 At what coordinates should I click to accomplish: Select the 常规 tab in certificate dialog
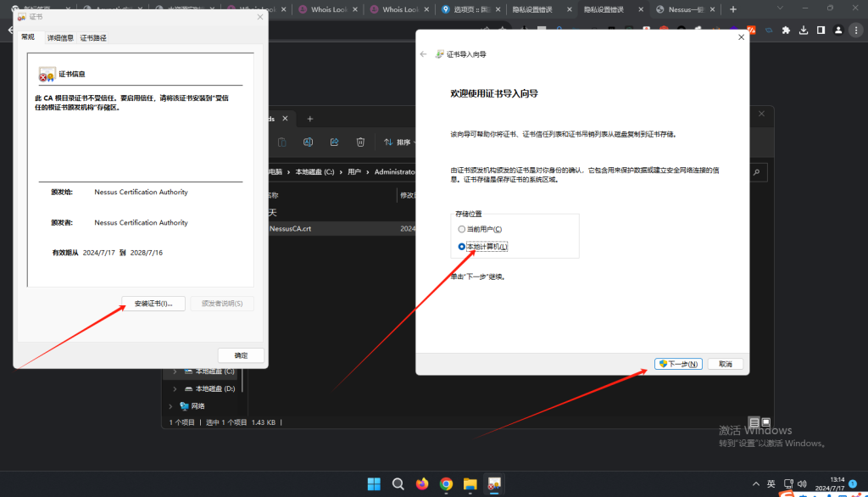(x=28, y=37)
